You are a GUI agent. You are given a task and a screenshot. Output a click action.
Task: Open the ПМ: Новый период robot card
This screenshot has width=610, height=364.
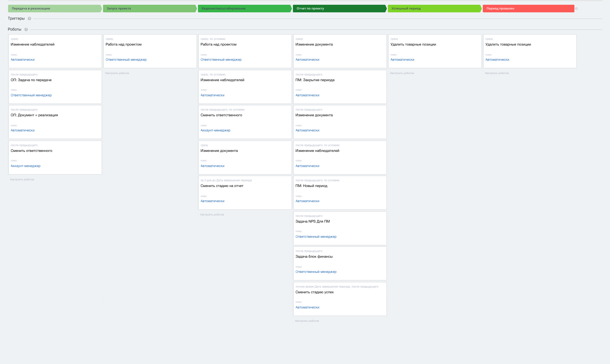[x=311, y=186]
